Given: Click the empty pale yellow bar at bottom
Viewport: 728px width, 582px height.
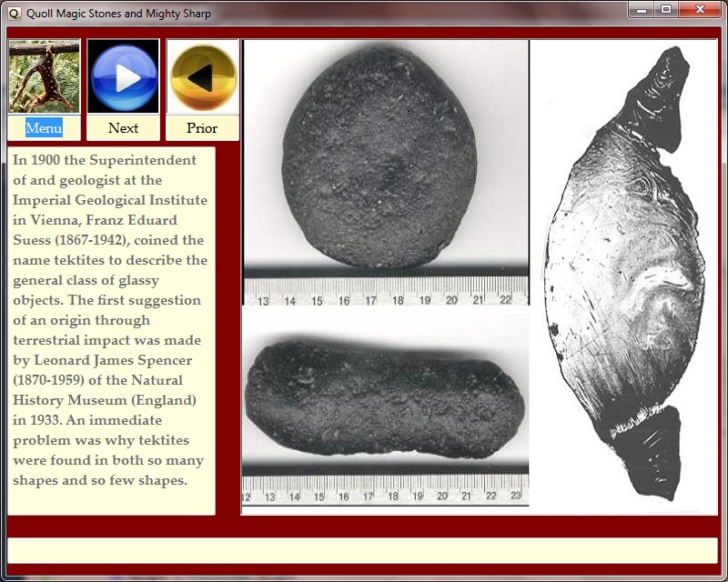Looking at the screenshot, I should 362,550.
